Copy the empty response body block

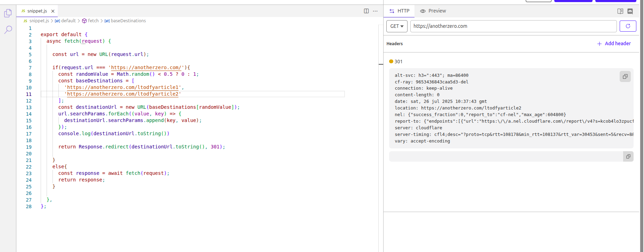(x=628, y=156)
